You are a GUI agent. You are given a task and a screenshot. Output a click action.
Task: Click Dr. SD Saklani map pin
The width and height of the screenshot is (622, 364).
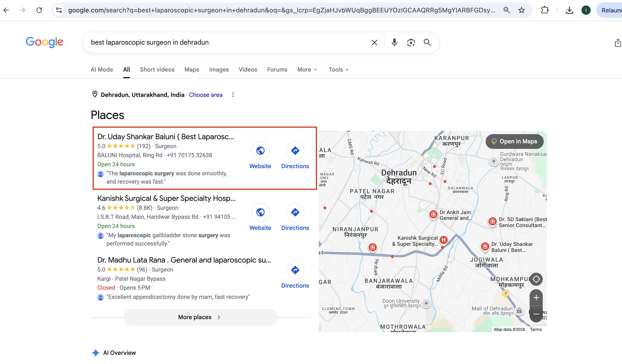[x=493, y=221]
